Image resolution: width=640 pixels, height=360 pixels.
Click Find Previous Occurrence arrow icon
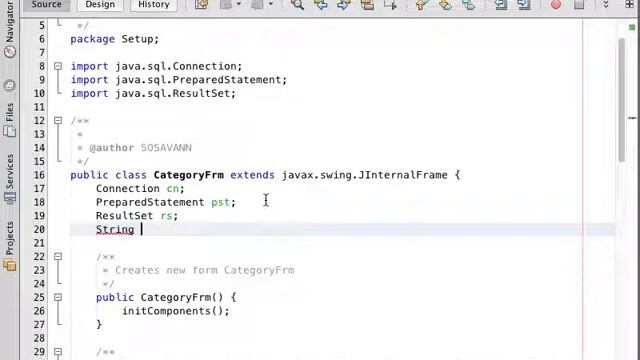pyautogui.click(x=321, y=5)
